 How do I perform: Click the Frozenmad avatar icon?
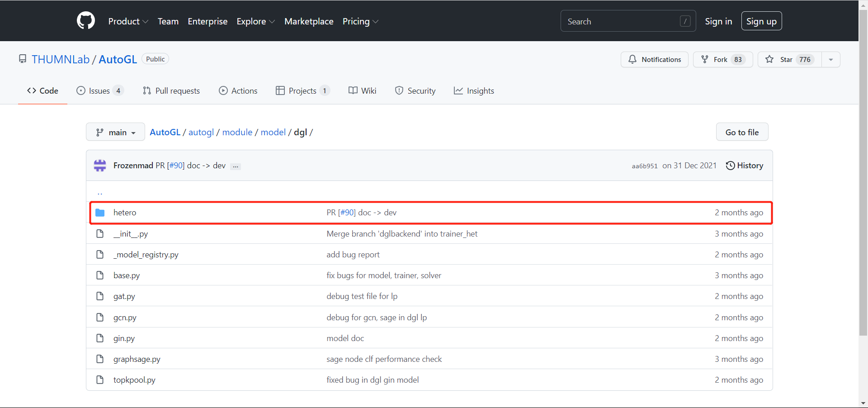pyautogui.click(x=100, y=166)
